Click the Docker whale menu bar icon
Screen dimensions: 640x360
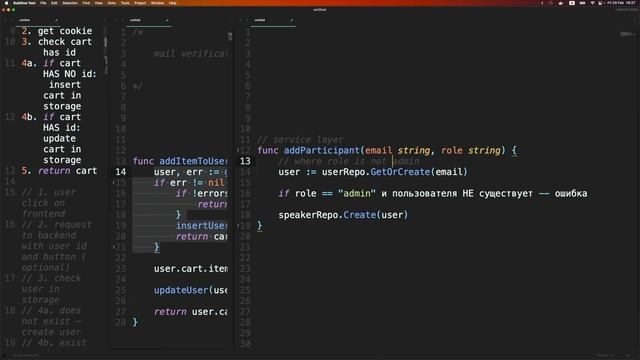pos(561,3)
